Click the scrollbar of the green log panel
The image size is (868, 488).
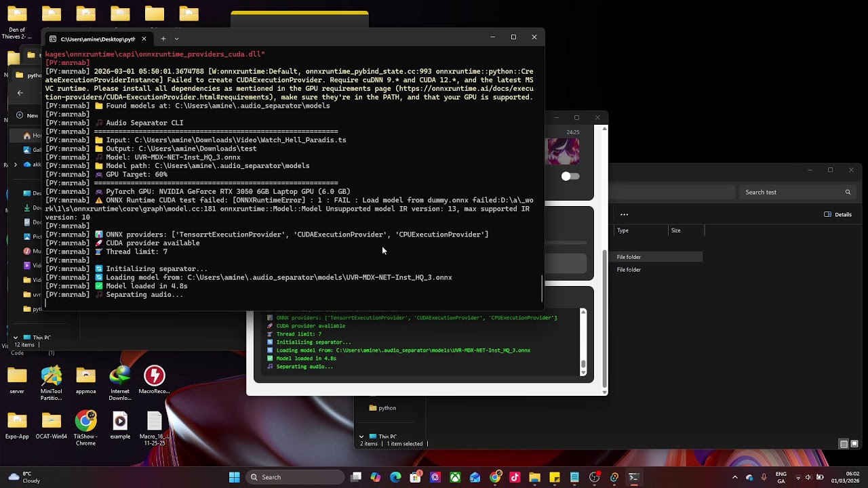pos(583,342)
